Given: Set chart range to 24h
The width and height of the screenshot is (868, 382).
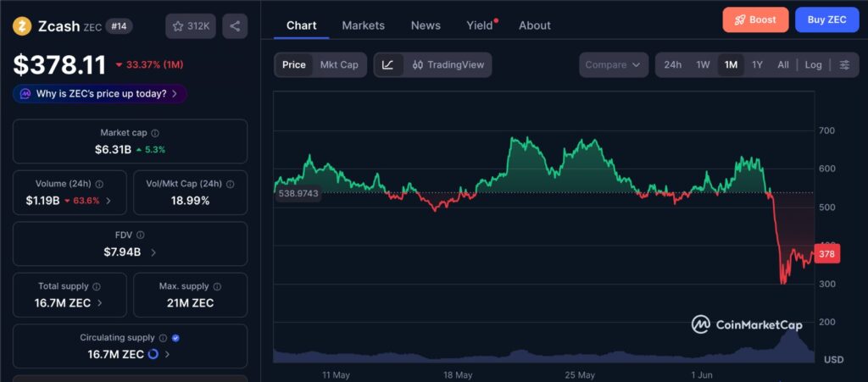Looking at the screenshot, I should [x=672, y=64].
